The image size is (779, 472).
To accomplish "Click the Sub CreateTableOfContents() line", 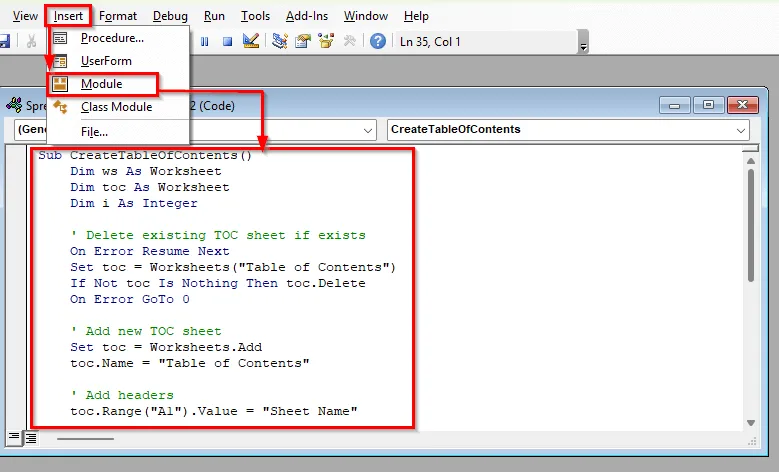I will tap(145, 155).
